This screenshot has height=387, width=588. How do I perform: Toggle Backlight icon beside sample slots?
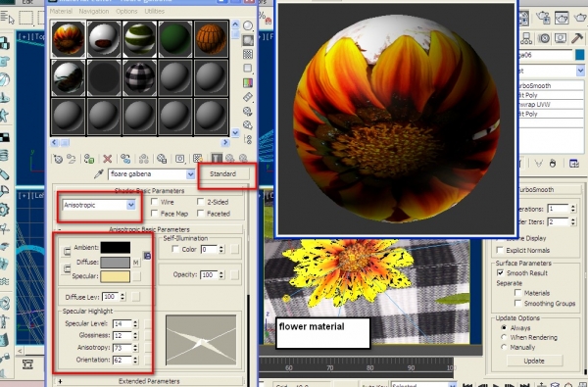(248, 40)
